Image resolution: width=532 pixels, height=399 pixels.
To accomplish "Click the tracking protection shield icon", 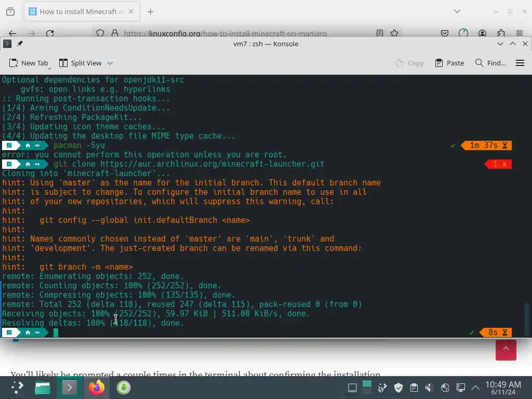I will tap(100, 33).
